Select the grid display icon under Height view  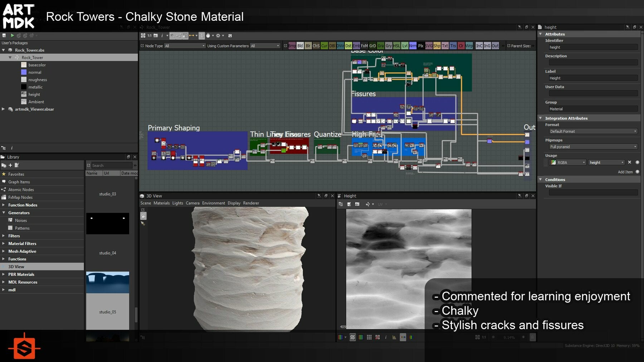click(x=369, y=337)
